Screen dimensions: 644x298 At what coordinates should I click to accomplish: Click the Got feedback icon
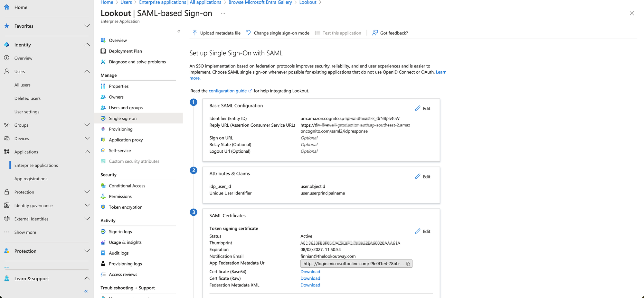[x=375, y=33]
